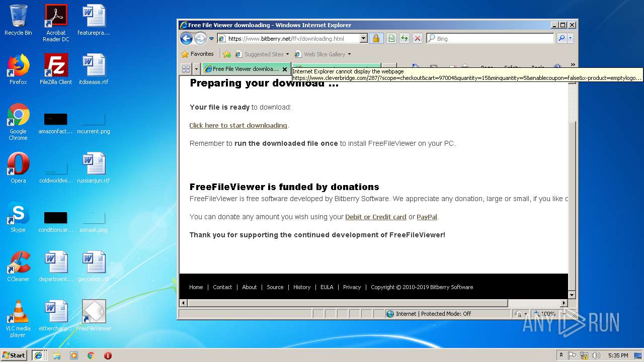Open the tab list dropdown arrow
Image resolution: width=644 pixels, height=362 pixels.
196,69
